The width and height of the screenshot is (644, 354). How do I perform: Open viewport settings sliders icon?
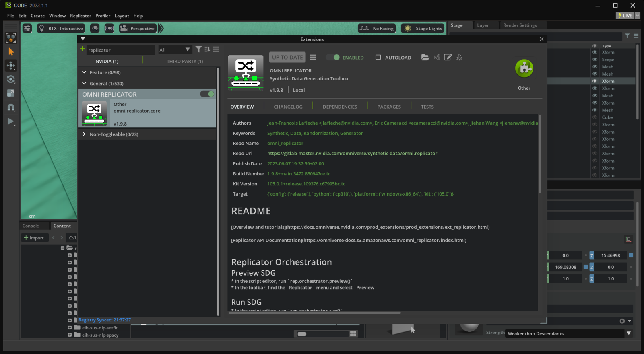tap(27, 28)
